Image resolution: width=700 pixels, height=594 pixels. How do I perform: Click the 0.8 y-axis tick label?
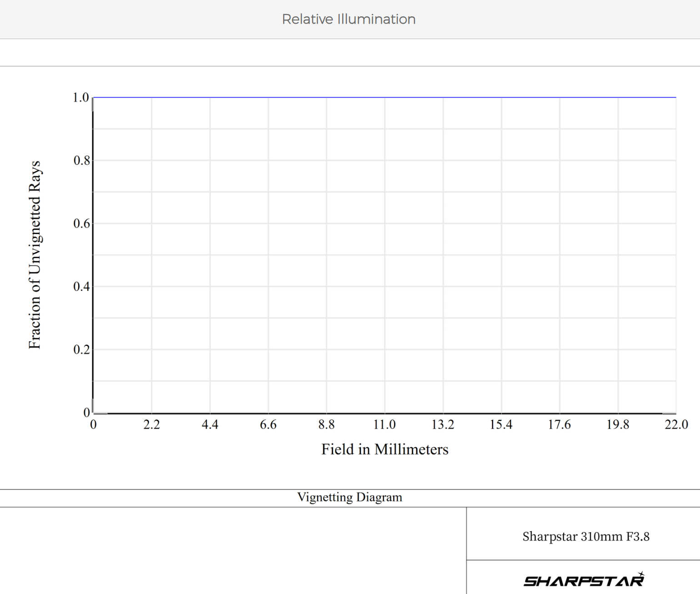(x=81, y=160)
